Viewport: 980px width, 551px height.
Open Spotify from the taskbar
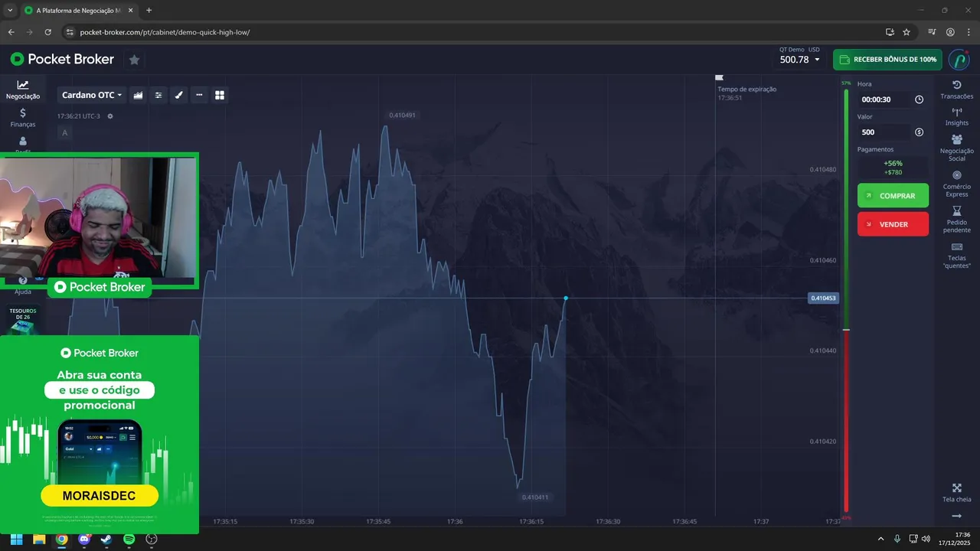pos(129,539)
